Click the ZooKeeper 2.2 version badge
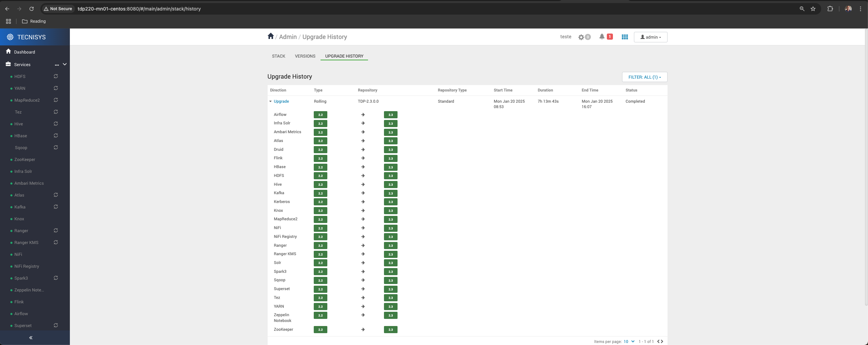The height and width of the screenshot is (345, 868). click(321, 329)
